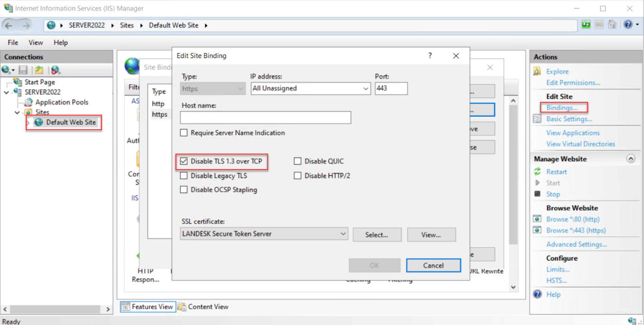Enable the Disable QUIC checkbox
Image resolution: width=644 pixels, height=325 pixels.
click(x=297, y=161)
